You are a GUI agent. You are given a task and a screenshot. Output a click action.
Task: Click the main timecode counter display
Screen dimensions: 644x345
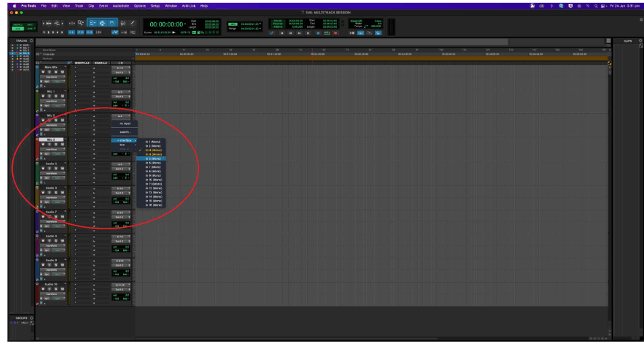coord(166,24)
